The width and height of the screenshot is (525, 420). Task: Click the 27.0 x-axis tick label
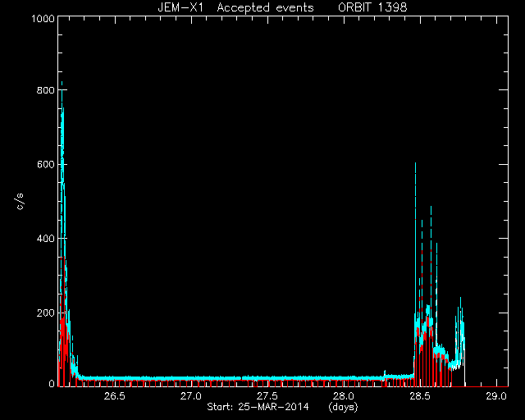pos(191,396)
